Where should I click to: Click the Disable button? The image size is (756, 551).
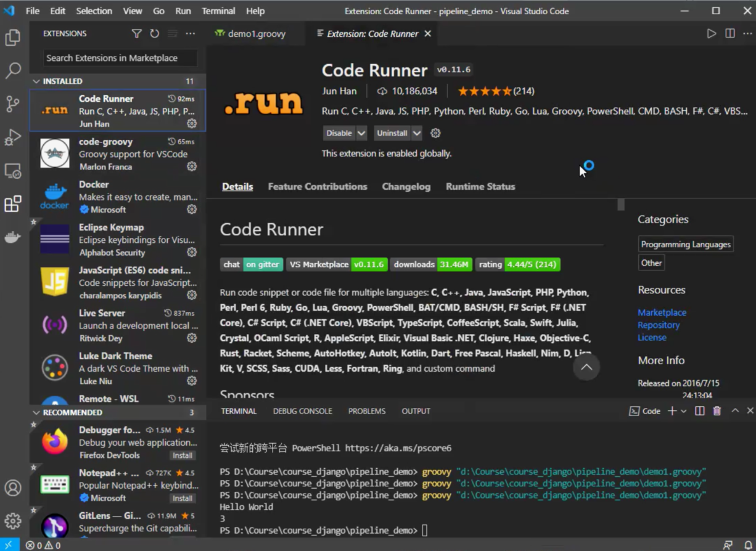pos(339,133)
